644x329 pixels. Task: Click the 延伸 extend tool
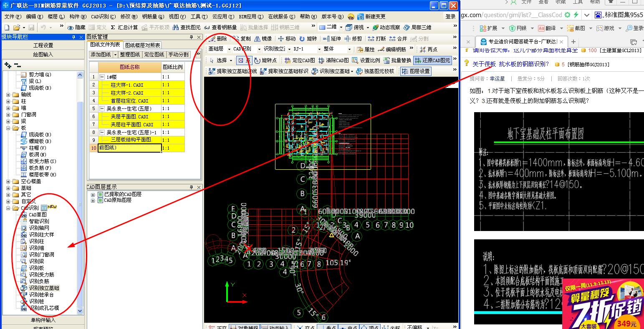point(332,38)
